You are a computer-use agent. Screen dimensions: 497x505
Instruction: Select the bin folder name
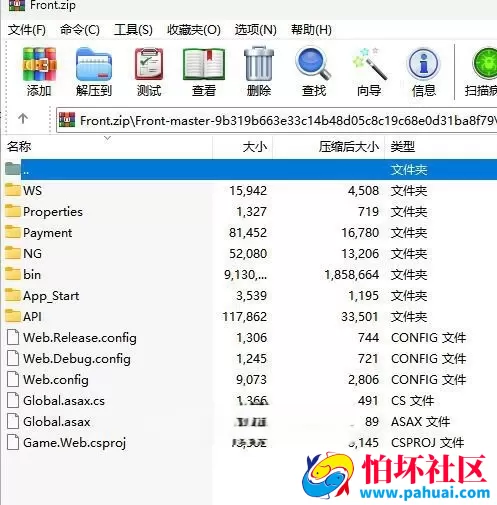click(x=32, y=275)
